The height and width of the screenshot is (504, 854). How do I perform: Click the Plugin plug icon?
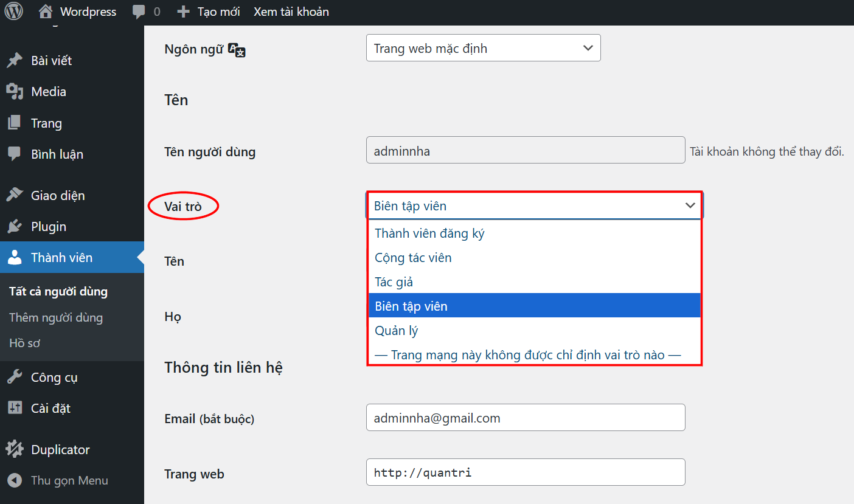click(16, 226)
